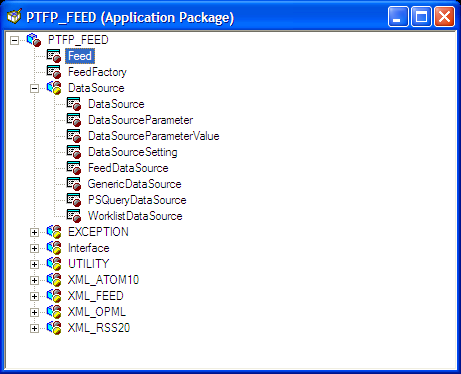The height and width of the screenshot is (374, 461).
Task: Collapse the DataSource subpackage node
Action: [x=34, y=89]
